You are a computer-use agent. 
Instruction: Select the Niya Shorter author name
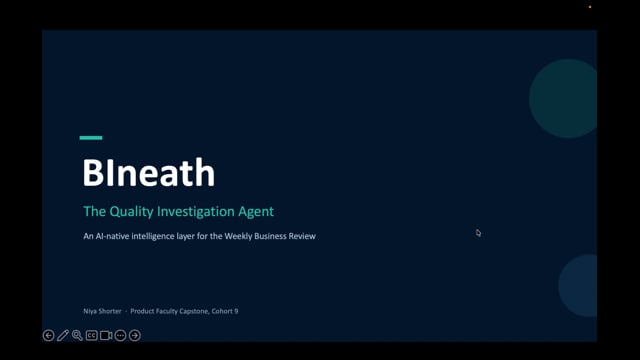(102, 311)
